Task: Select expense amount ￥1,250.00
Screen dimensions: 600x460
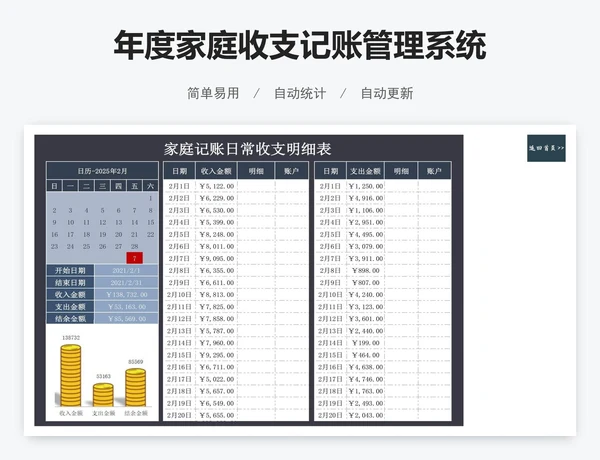Action: coord(365,186)
